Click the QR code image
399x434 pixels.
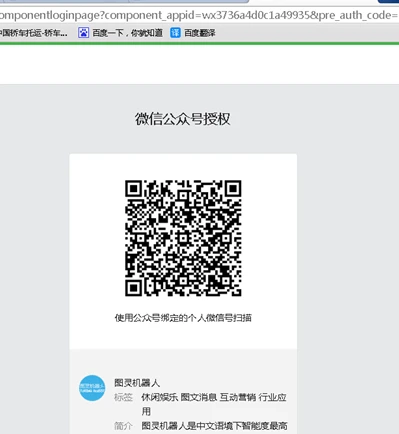tap(183, 238)
